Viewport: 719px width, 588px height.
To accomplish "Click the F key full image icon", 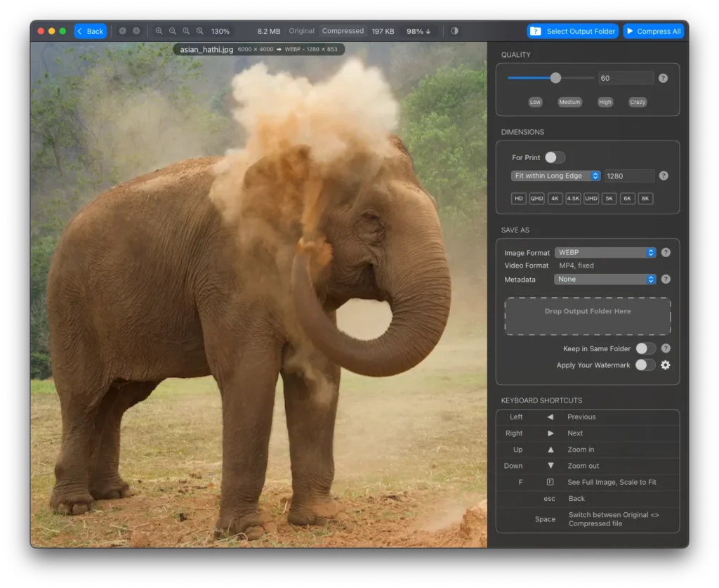I will (550, 482).
